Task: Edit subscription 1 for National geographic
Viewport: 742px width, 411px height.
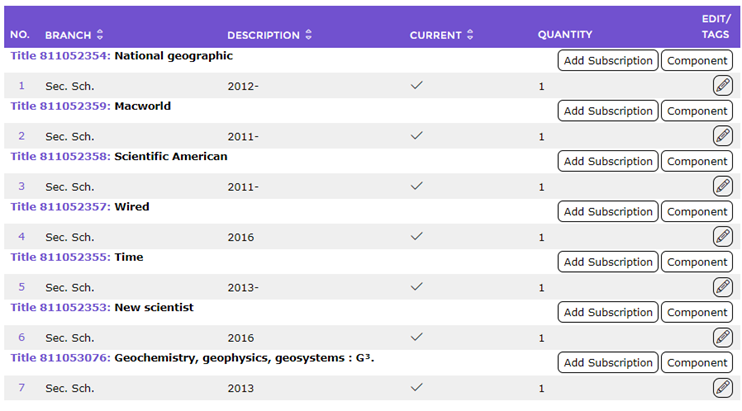Action: pos(723,86)
